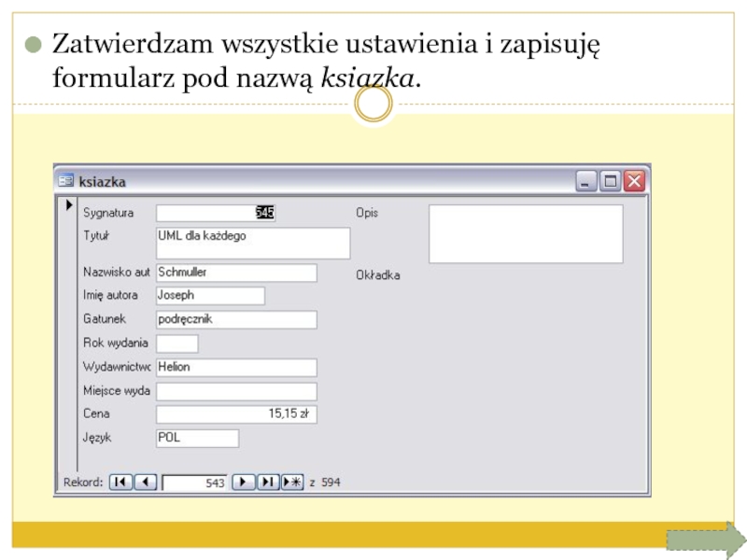Screen dimensions: 747x560
Task: Click the Gatunek field showing podręcznik
Action: coord(235,320)
